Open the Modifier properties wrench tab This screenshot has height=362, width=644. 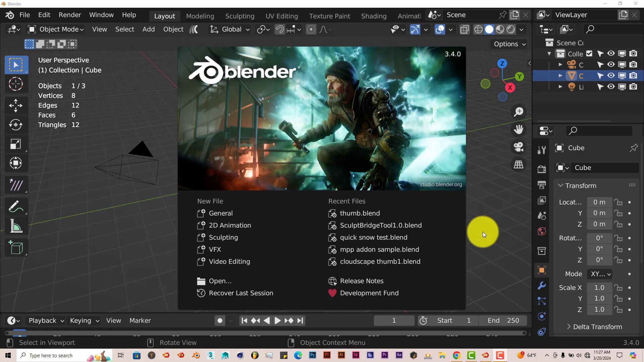(542, 286)
